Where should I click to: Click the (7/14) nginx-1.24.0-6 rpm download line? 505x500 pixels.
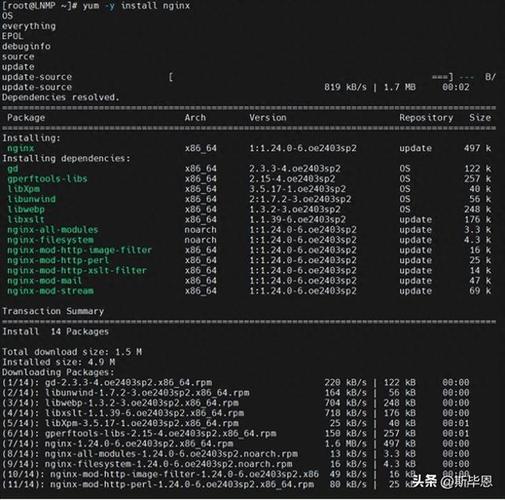pos(235,444)
